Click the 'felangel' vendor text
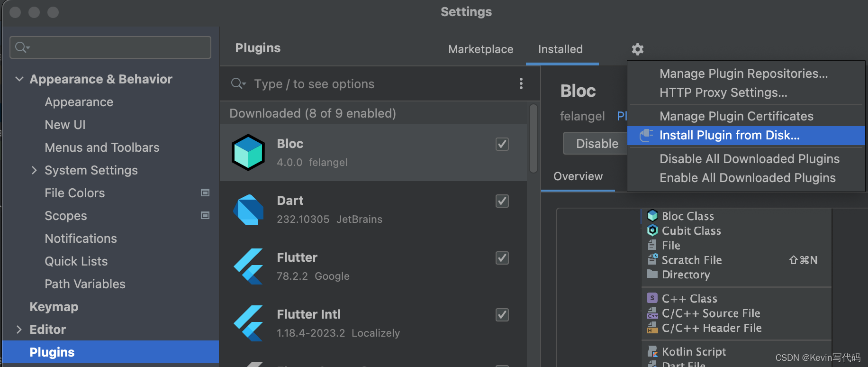The width and height of the screenshot is (868, 367). [x=582, y=116]
